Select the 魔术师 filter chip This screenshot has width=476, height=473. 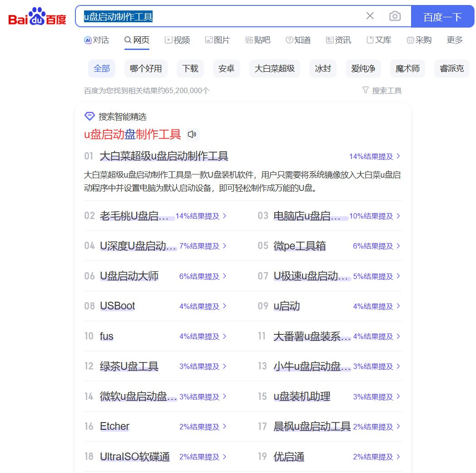click(407, 69)
